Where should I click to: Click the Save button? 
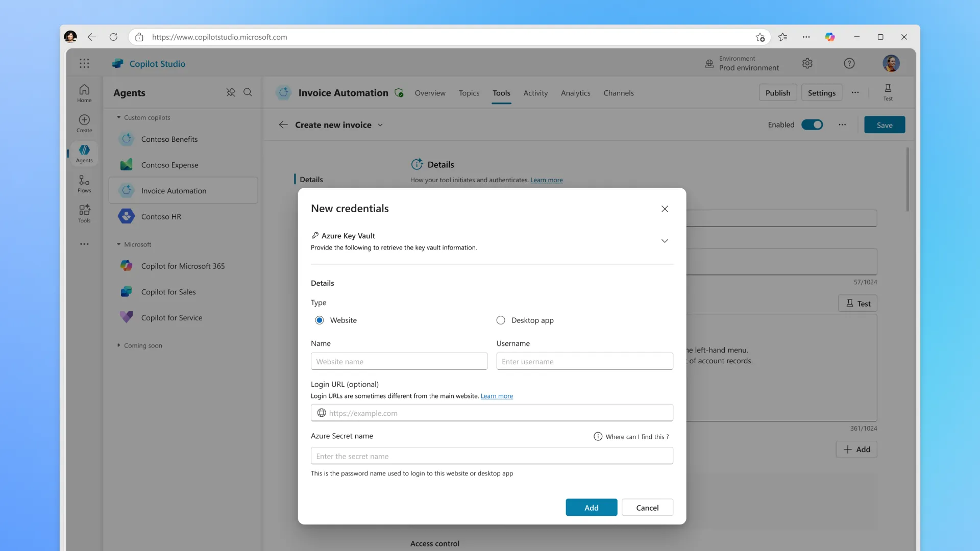[884, 124]
